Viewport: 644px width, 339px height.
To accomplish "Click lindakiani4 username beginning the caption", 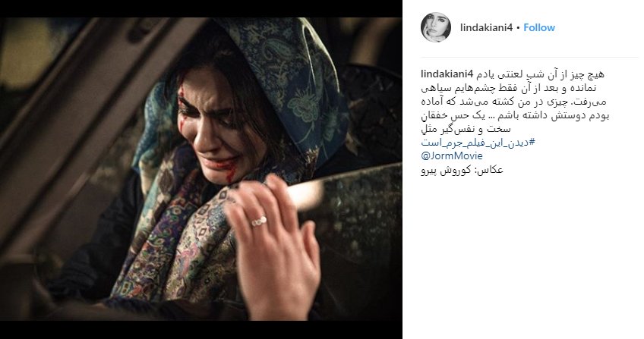I will (447, 74).
